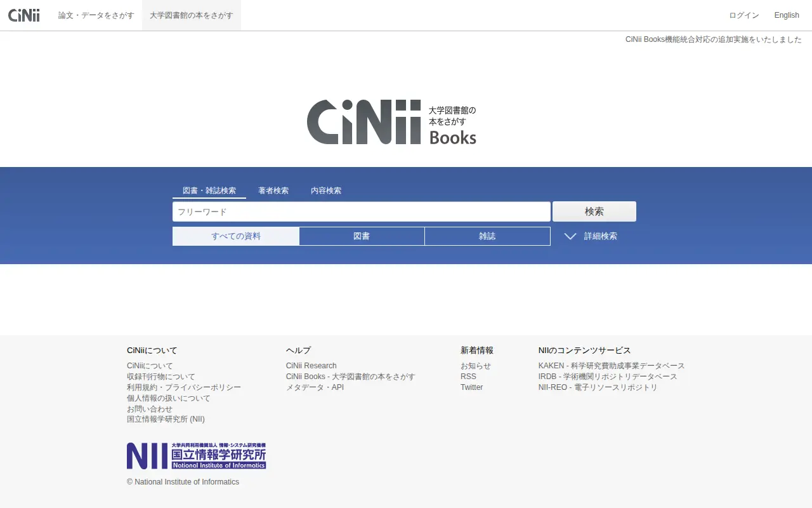
Task: Open the メタデータ・API link
Action: point(315,387)
